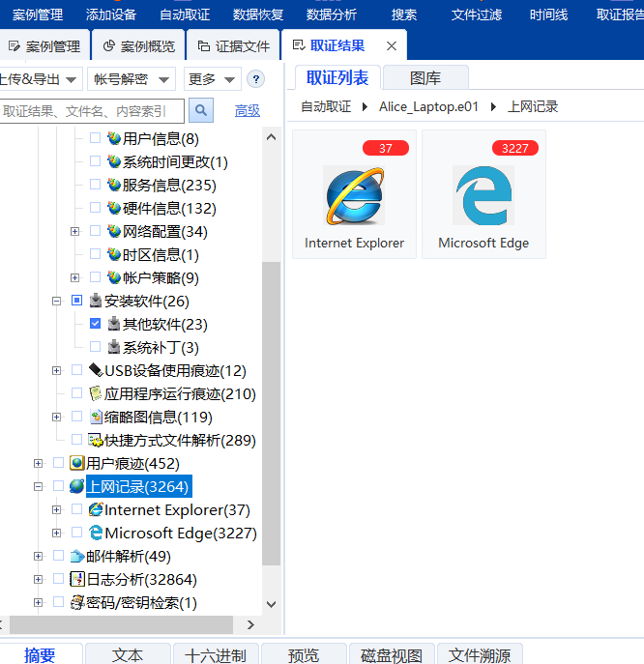Uncheck the 其他软件(23) checkbox
Screen dimensions: 644x664
(x=96, y=324)
